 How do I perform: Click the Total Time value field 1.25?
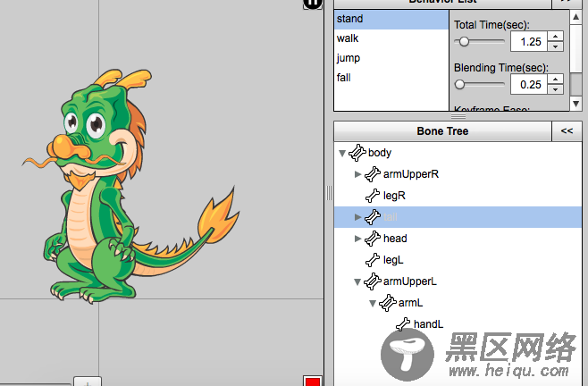529,41
